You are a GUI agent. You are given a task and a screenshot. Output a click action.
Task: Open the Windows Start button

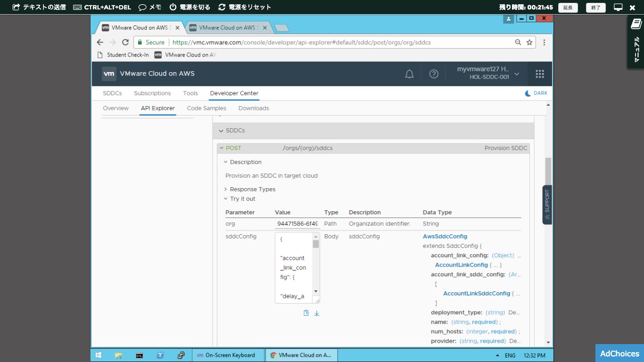point(99,355)
